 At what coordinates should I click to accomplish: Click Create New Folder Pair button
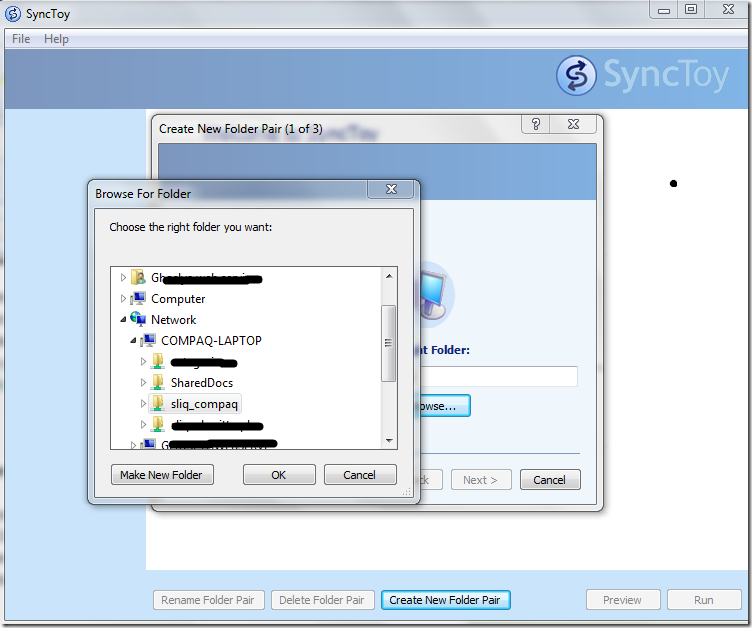[445, 600]
